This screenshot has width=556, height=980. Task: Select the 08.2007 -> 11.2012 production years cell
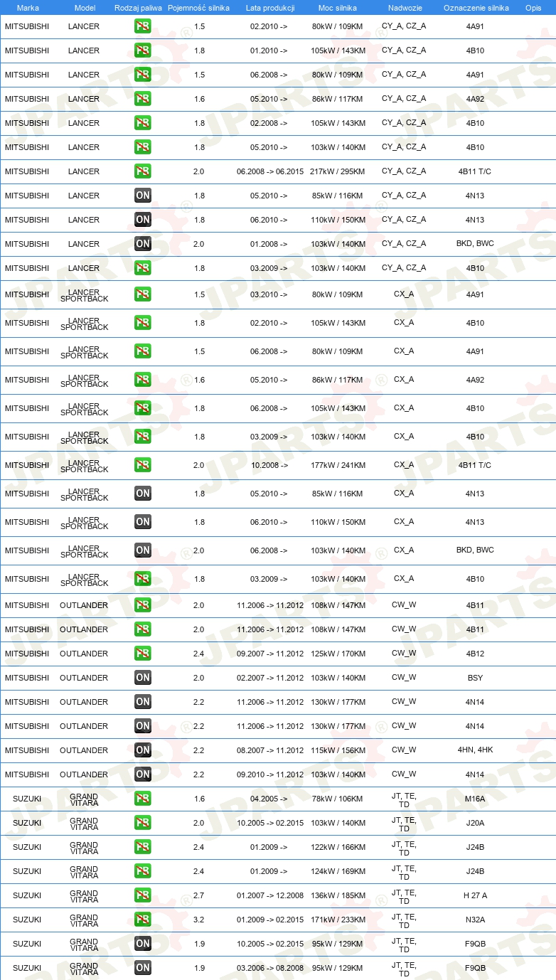pos(270,750)
